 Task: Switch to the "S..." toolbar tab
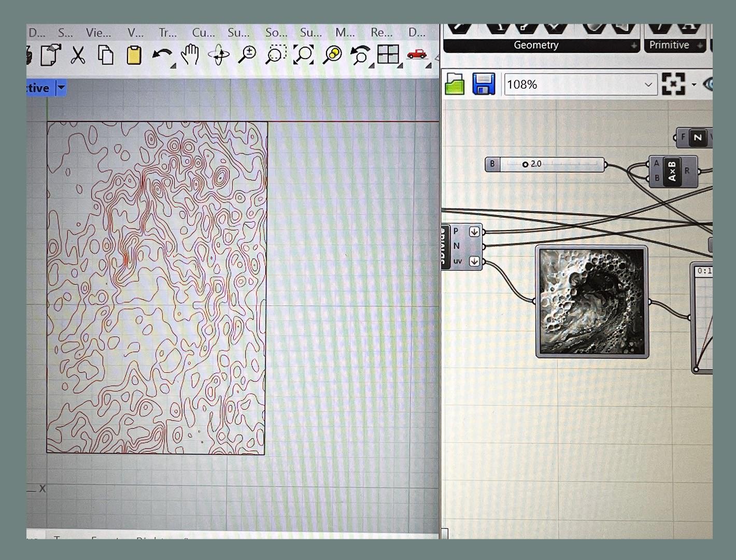pos(65,33)
